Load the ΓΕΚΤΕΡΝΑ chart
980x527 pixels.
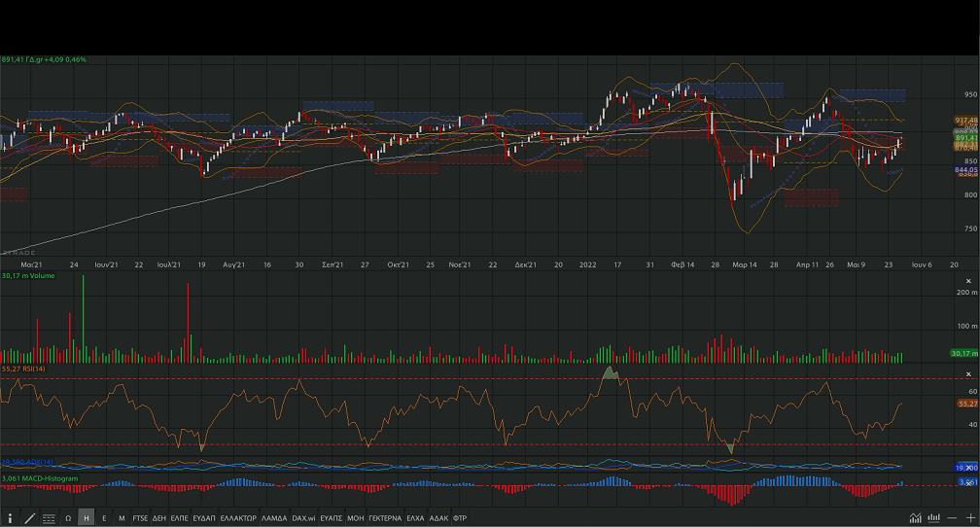pos(385,518)
